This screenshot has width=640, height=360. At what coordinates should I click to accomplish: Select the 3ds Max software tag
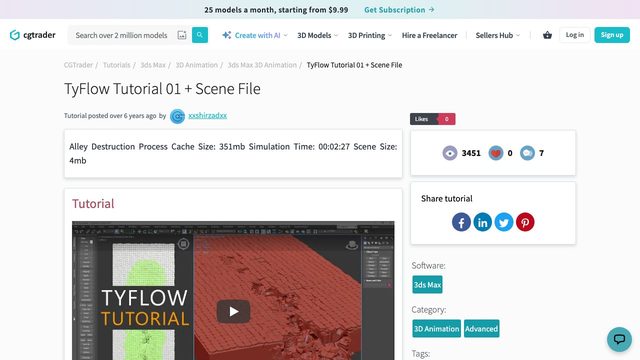(427, 285)
